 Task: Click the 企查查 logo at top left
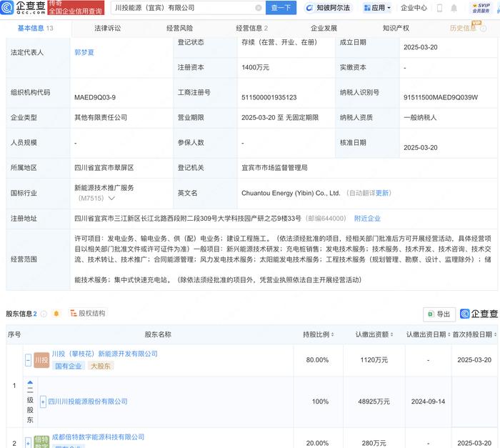pos(23,7)
